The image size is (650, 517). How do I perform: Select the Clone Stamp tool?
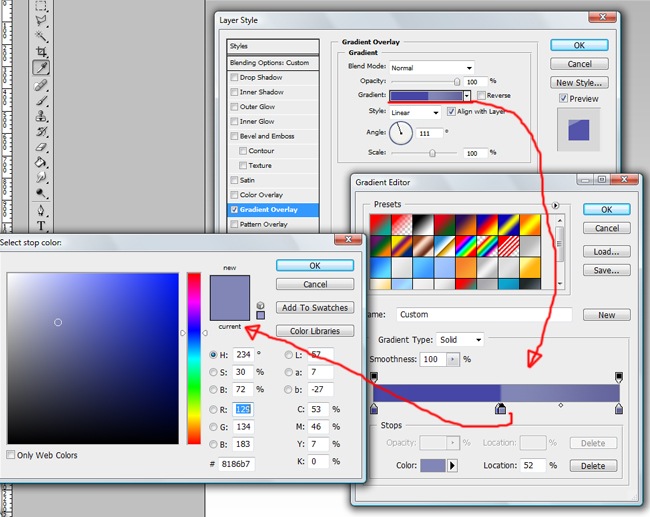[42, 116]
